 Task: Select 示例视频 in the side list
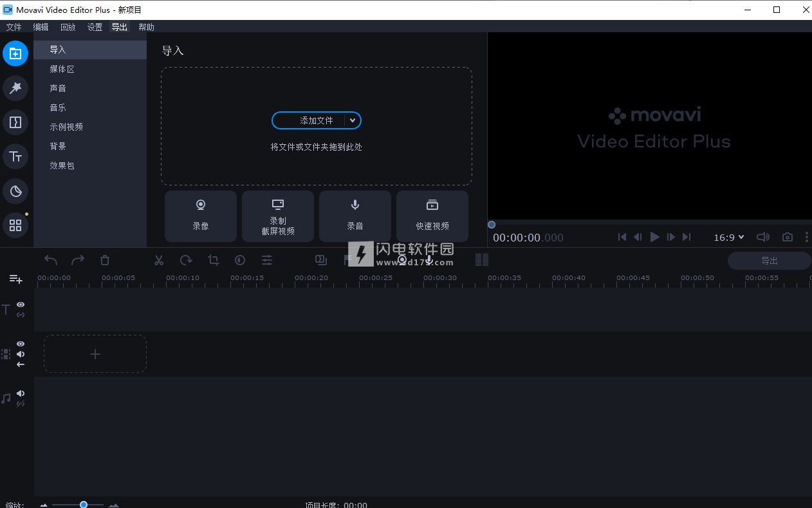click(x=90, y=127)
